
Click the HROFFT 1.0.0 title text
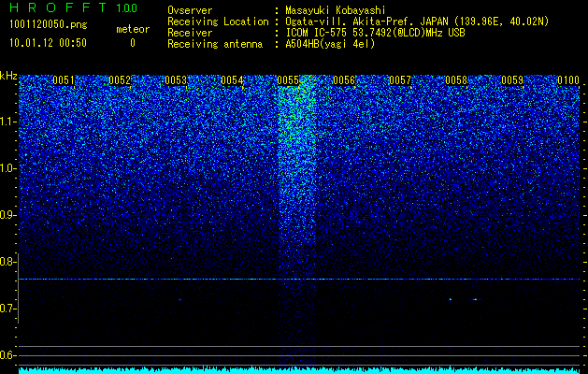pyautogui.click(x=73, y=7)
